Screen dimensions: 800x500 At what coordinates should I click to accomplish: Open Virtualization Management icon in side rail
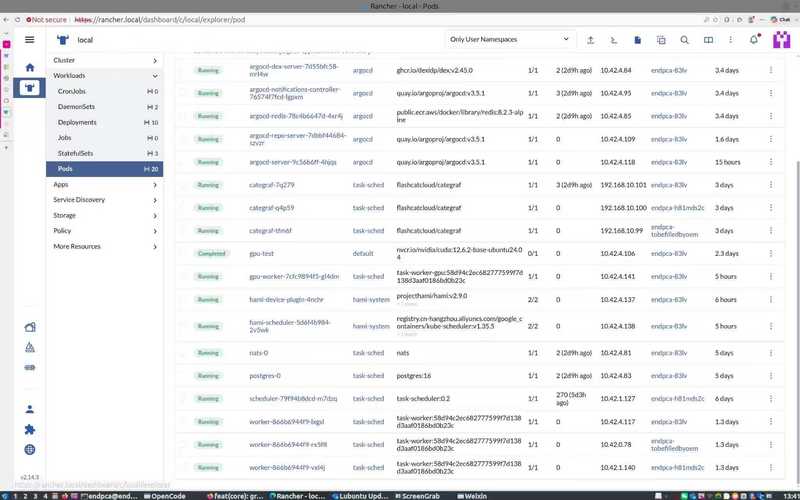[30, 367]
